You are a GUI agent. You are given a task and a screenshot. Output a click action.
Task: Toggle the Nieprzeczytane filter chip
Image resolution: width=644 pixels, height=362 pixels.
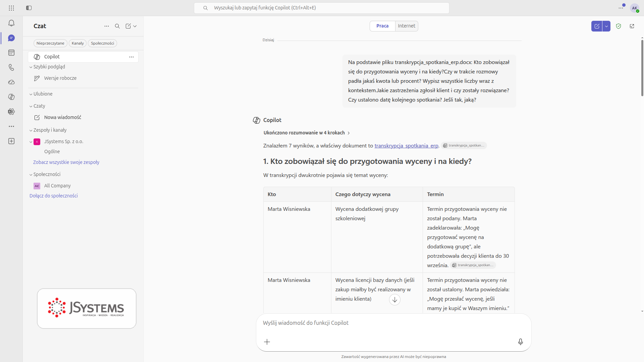tap(50, 43)
